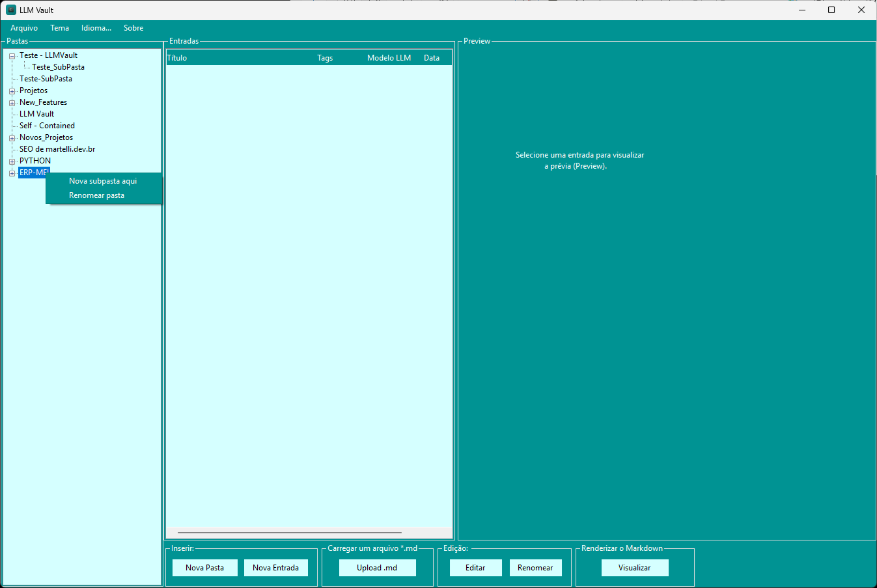The height and width of the screenshot is (588, 877).
Task: Click the Editar button
Action: [475, 568]
